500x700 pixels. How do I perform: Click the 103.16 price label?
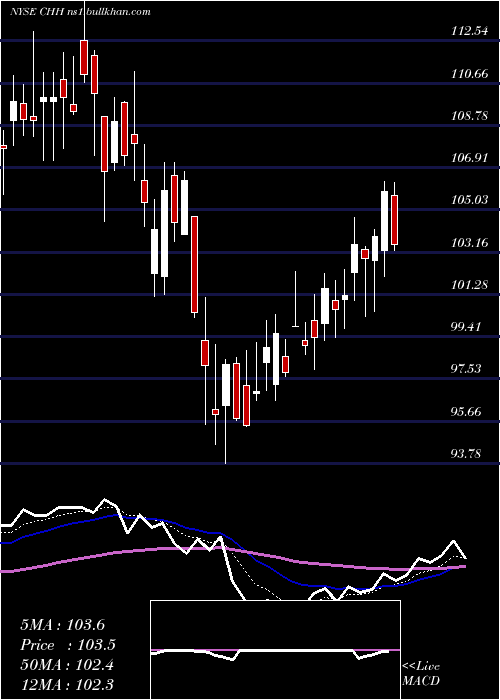[470, 243]
